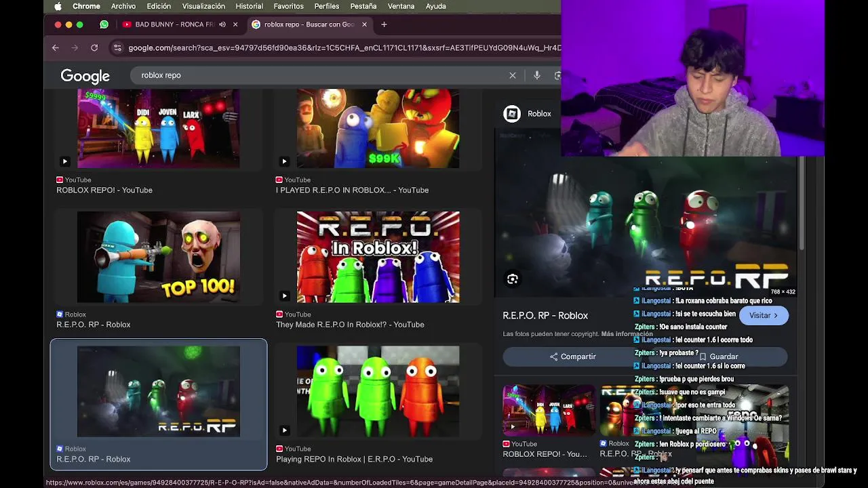Click the Guardar button
The width and height of the screenshot is (868, 488).
coord(719,357)
